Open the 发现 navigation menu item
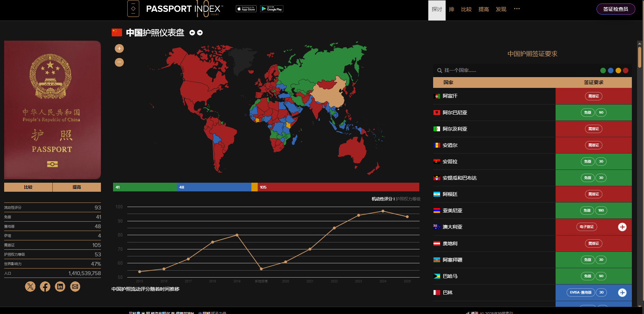 click(x=501, y=9)
